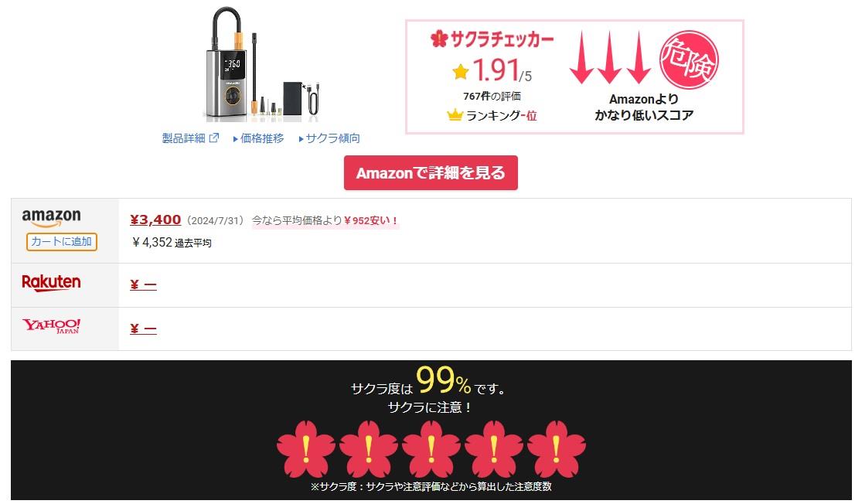Screen dimensions: 855x504
Task: Add item via カートに追加 button
Action: tap(62, 242)
